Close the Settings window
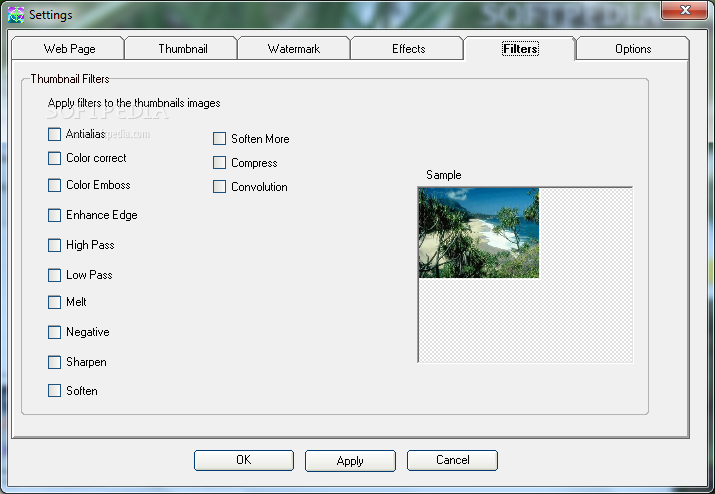This screenshot has height=494, width=715. [x=684, y=10]
